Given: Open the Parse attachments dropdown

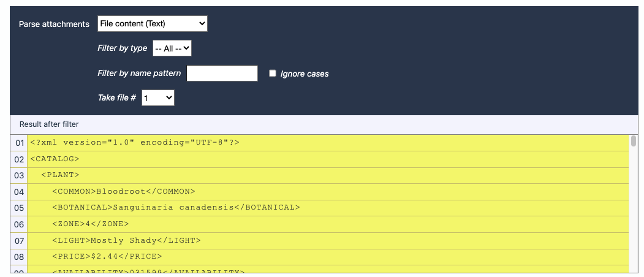Looking at the screenshot, I should coord(152,24).
